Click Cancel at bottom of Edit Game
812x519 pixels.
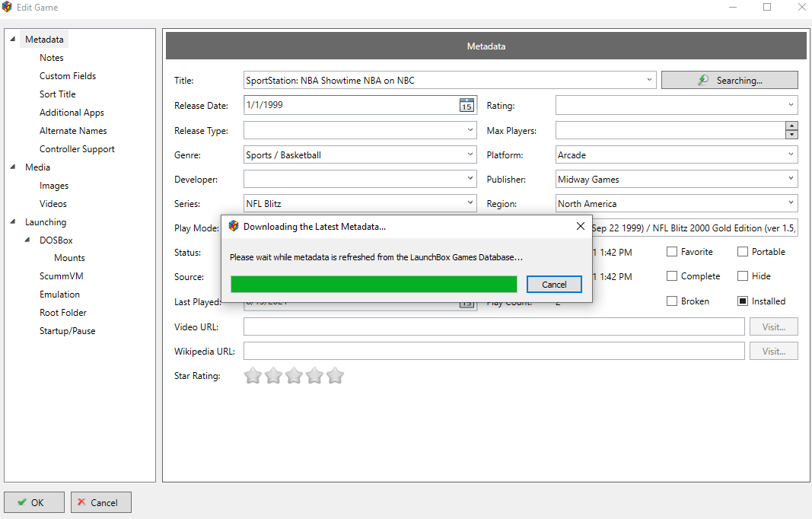(x=101, y=502)
